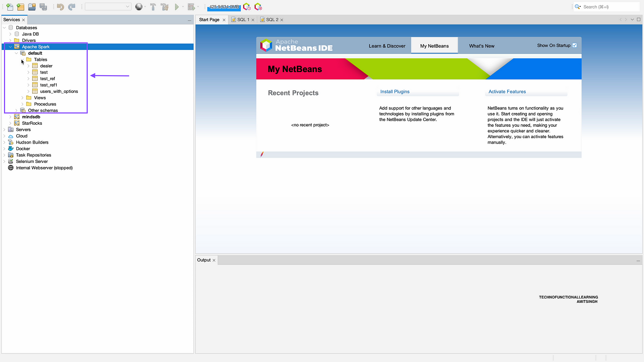Image resolution: width=644 pixels, height=362 pixels.
Task: Click the Open Project toolbar icon
Action: click(32, 7)
